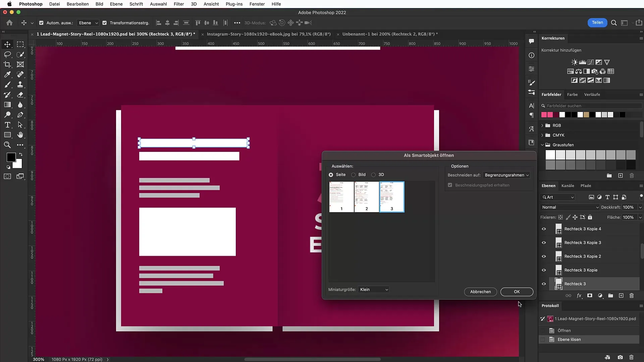Click the Teilen button

click(597, 22)
